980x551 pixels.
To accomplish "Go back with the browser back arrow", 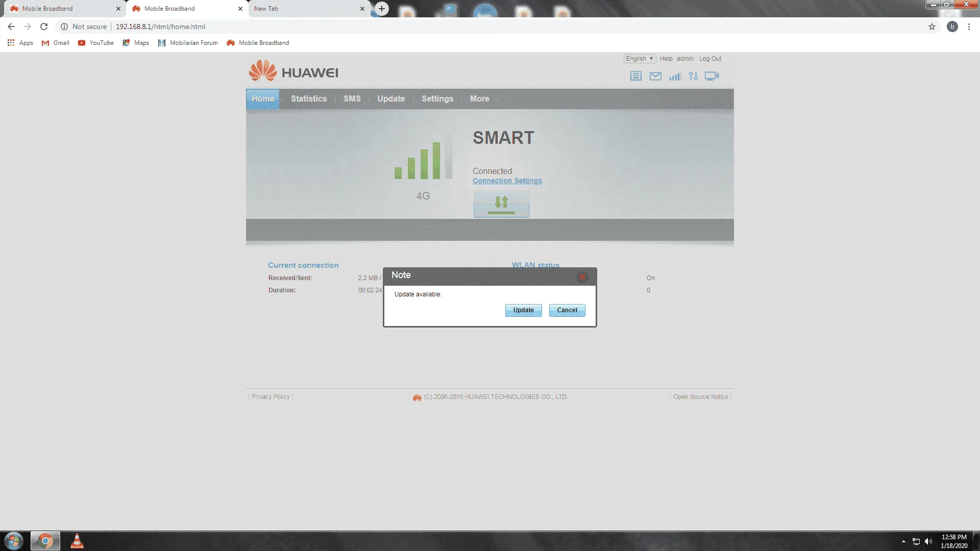I will point(11,27).
